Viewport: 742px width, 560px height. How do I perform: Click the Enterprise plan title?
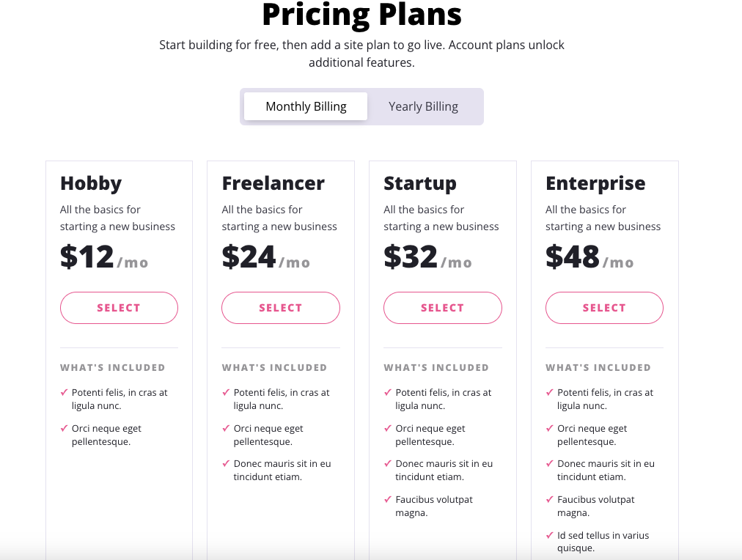595,183
